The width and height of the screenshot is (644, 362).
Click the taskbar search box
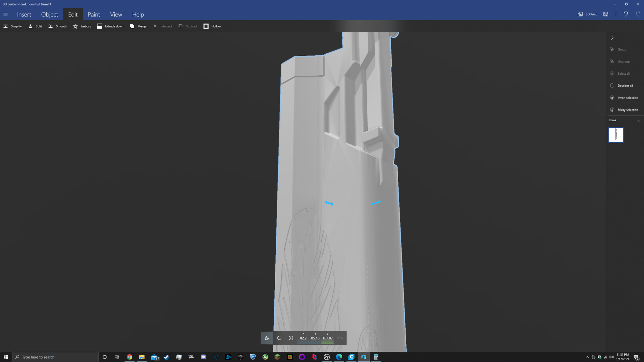(x=55, y=357)
